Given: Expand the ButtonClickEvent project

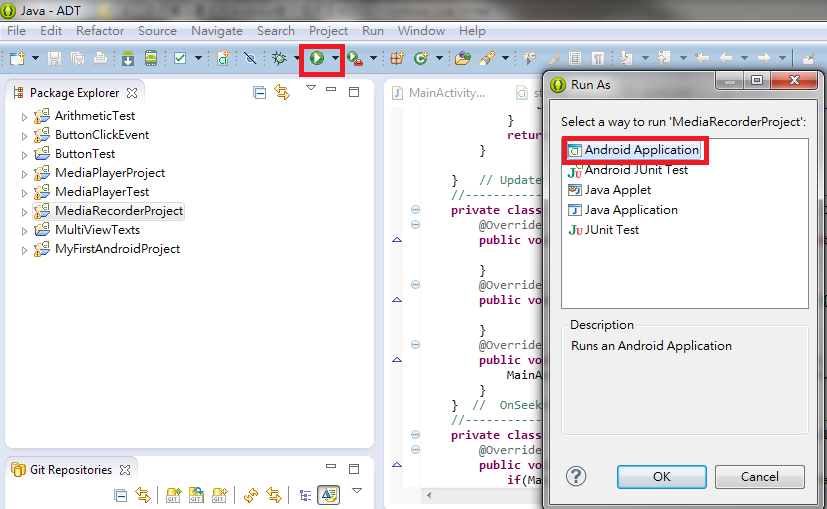Looking at the screenshot, I should (x=24, y=136).
